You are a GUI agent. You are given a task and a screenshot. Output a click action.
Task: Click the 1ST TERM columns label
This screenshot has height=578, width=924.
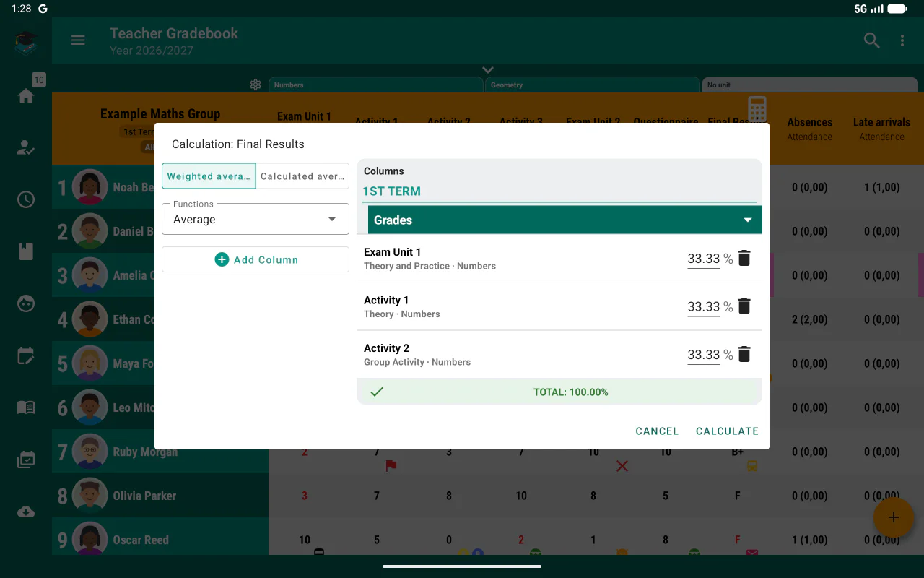(x=391, y=191)
